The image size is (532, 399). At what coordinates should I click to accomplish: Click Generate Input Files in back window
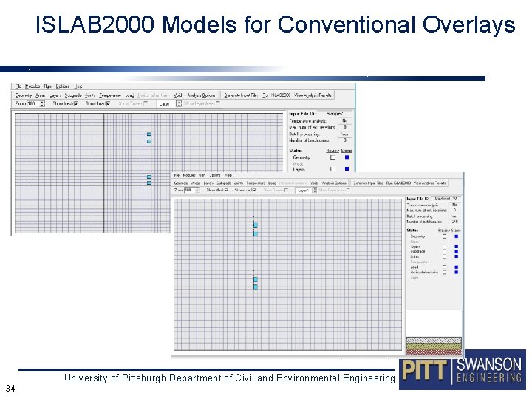point(241,95)
